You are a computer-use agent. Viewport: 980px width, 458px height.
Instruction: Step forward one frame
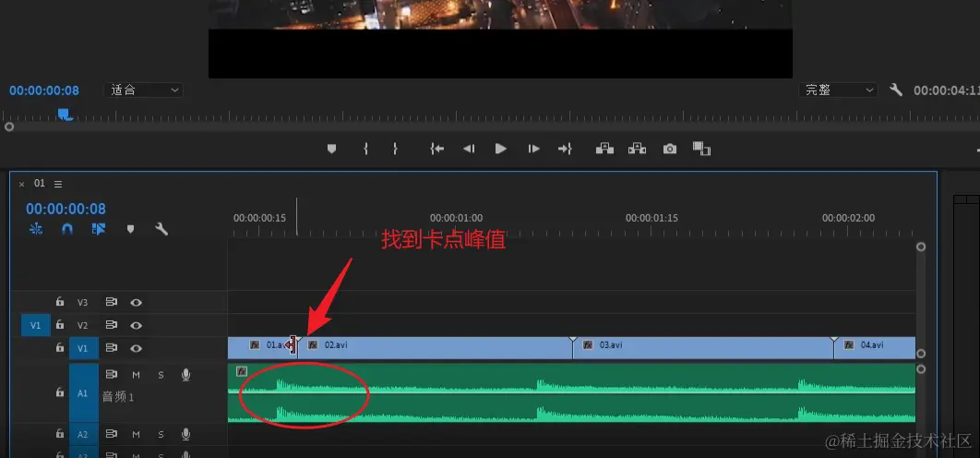pyautogui.click(x=533, y=149)
